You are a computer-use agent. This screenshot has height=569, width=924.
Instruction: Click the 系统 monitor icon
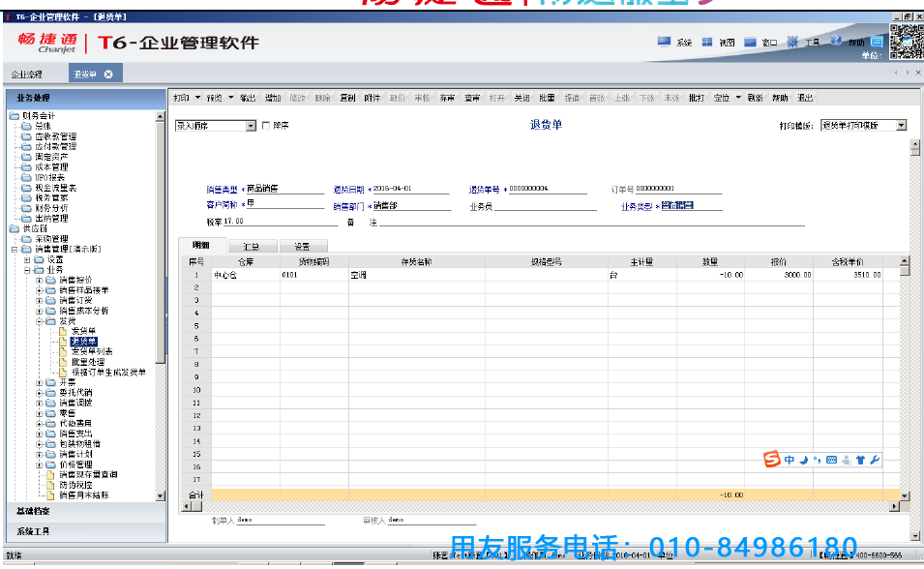(664, 42)
